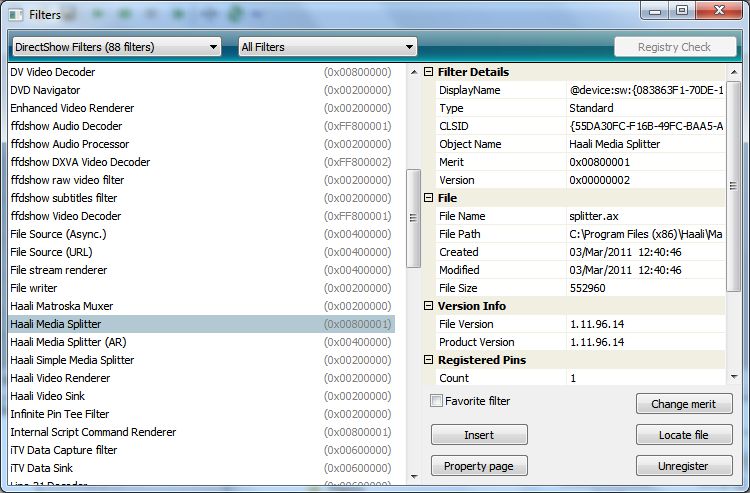Tick the Favorite filter checkbox
The width and height of the screenshot is (750, 493).
coord(436,401)
